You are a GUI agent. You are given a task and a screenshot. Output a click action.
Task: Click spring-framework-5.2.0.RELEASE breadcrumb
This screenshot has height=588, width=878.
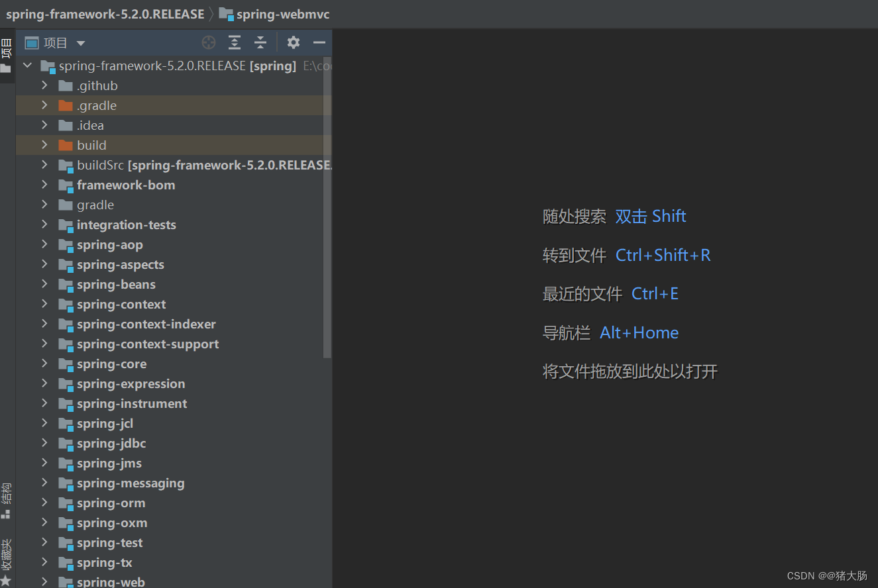[x=105, y=14]
